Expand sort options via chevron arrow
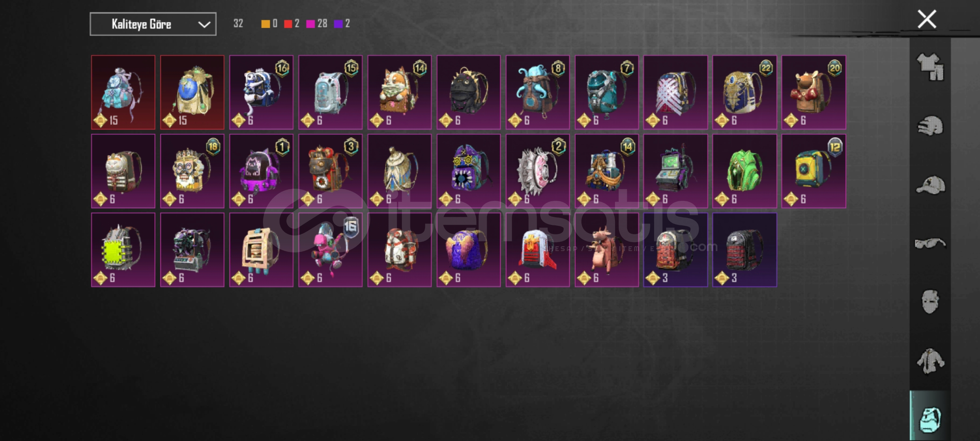980x441 pixels. point(204,24)
